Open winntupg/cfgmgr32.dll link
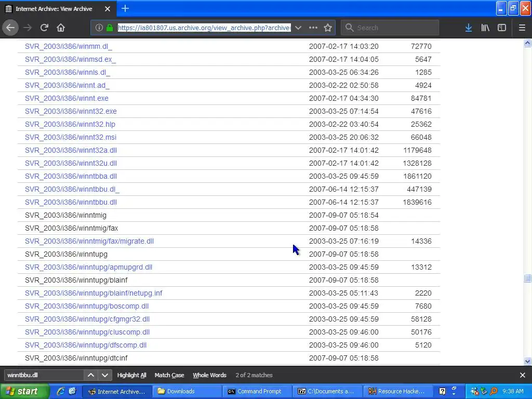The image size is (532, 399). pyautogui.click(x=87, y=319)
